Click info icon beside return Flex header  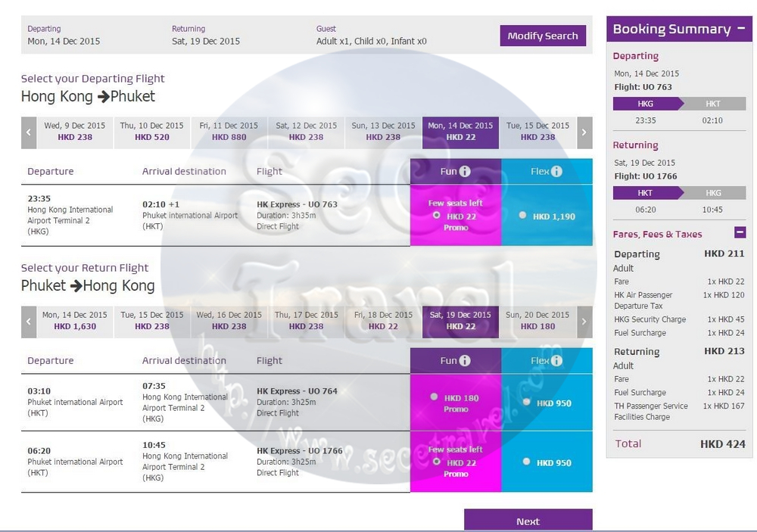pos(557,361)
